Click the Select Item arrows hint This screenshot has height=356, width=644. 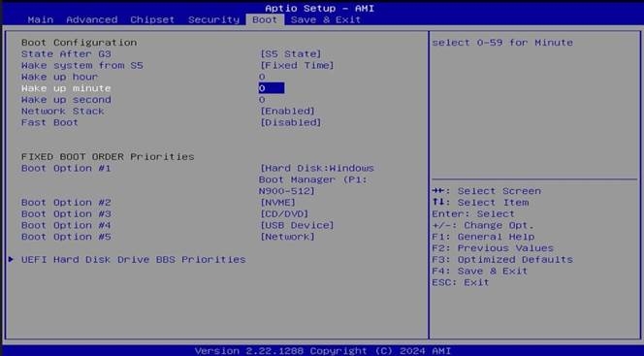[x=480, y=203]
